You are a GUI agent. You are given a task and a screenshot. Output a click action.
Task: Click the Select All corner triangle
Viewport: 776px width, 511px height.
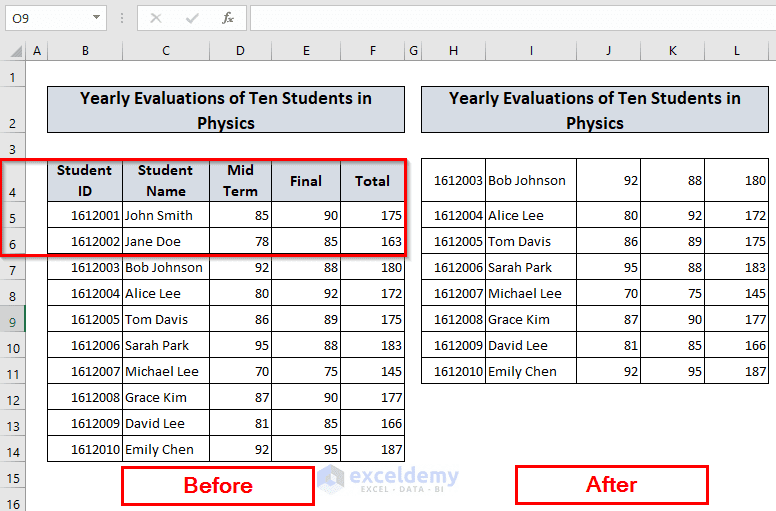tap(16, 51)
